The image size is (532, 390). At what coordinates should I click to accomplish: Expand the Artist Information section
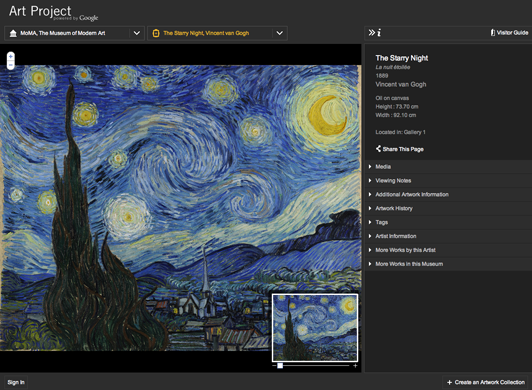[x=449, y=236]
